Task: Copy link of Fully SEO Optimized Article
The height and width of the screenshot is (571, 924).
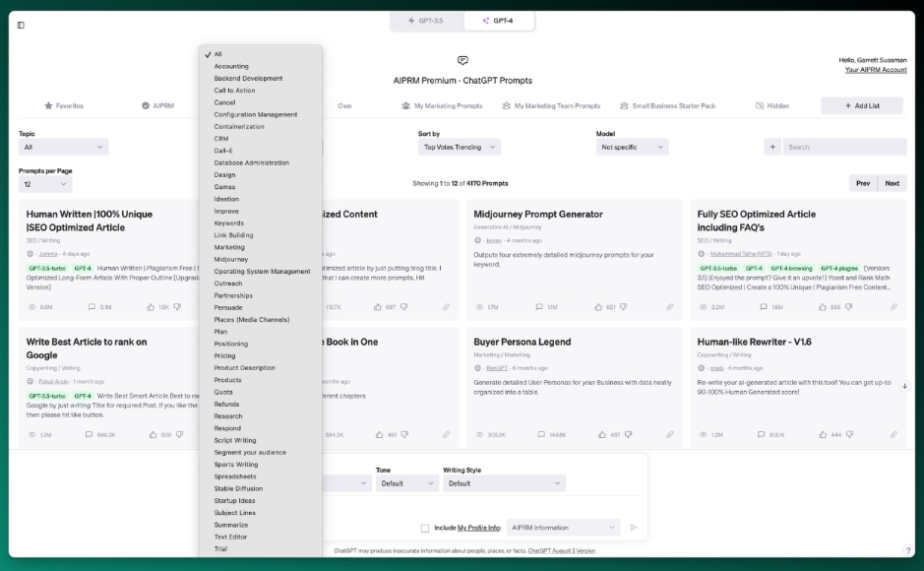Action: point(893,307)
